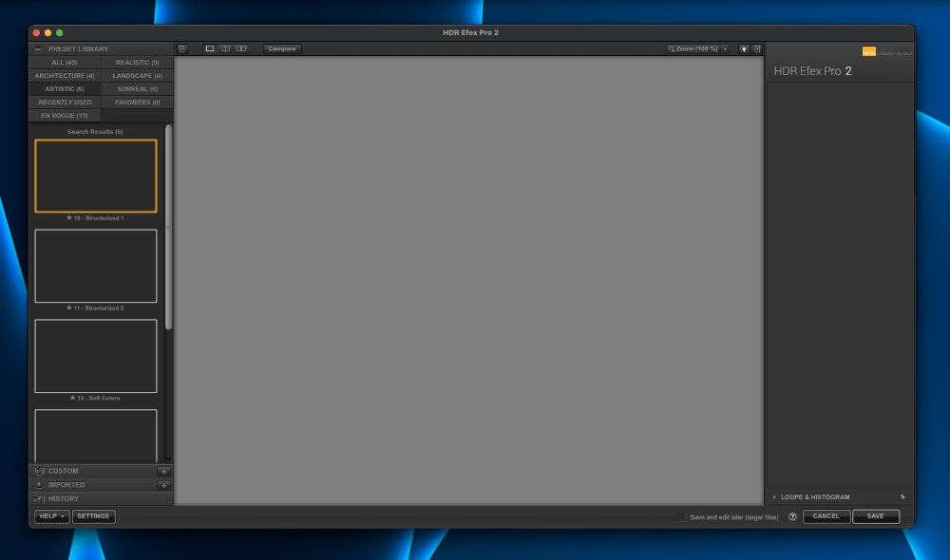This screenshot has height=560, width=950.
Task: Click the Save button
Action: [876, 516]
